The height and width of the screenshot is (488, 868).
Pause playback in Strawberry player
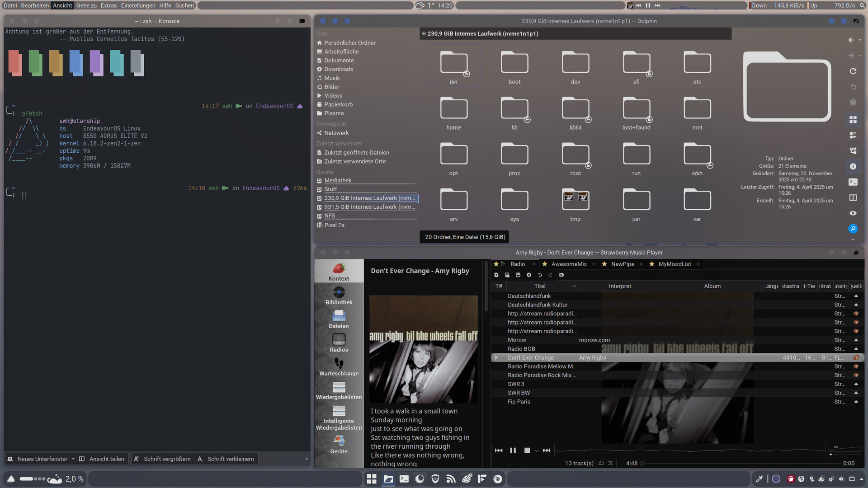point(513,450)
